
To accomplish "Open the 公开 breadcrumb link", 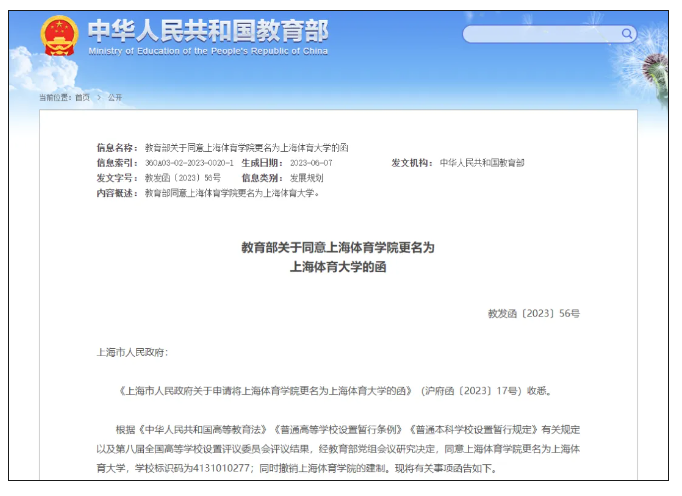I will 115,97.
